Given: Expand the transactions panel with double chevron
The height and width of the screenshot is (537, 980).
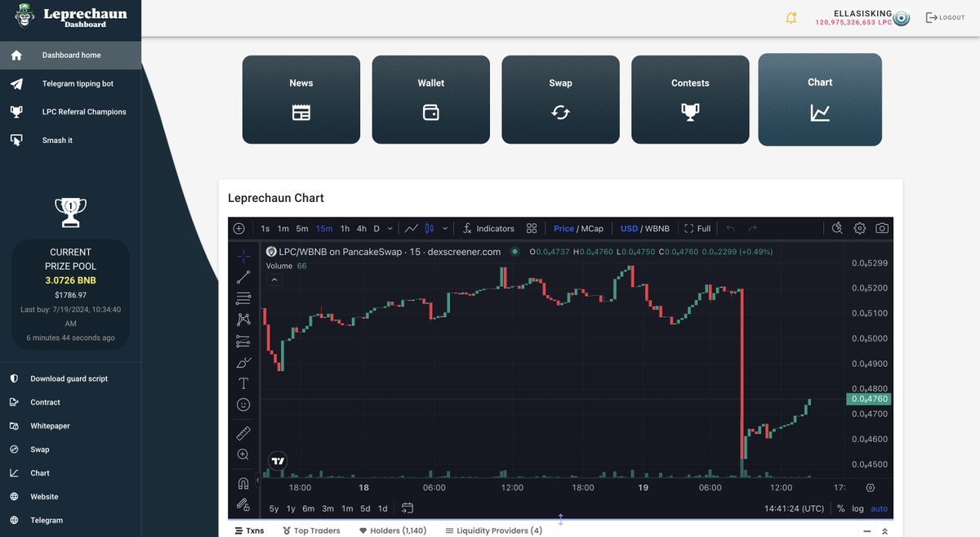Looking at the screenshot, I should tap(884, 531).
